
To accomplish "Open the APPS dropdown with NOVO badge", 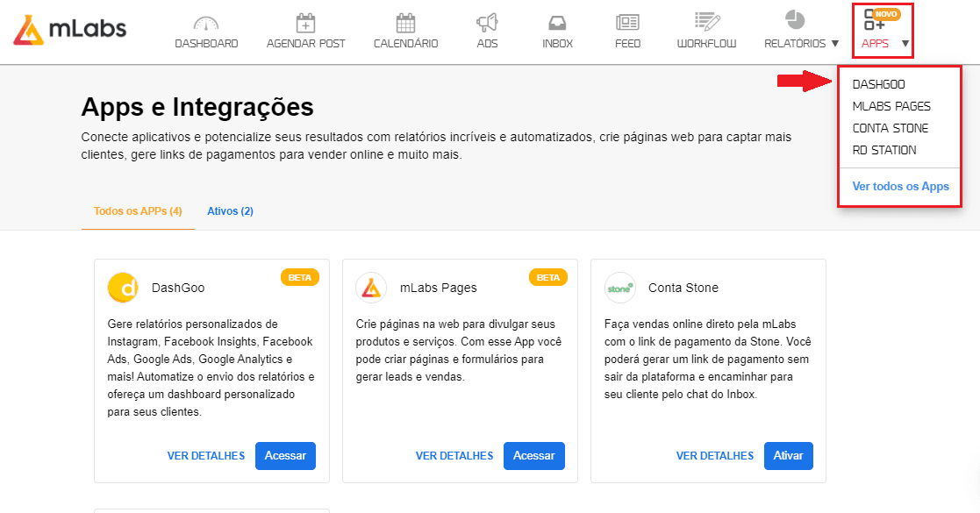I will click(x=883, y=30).
